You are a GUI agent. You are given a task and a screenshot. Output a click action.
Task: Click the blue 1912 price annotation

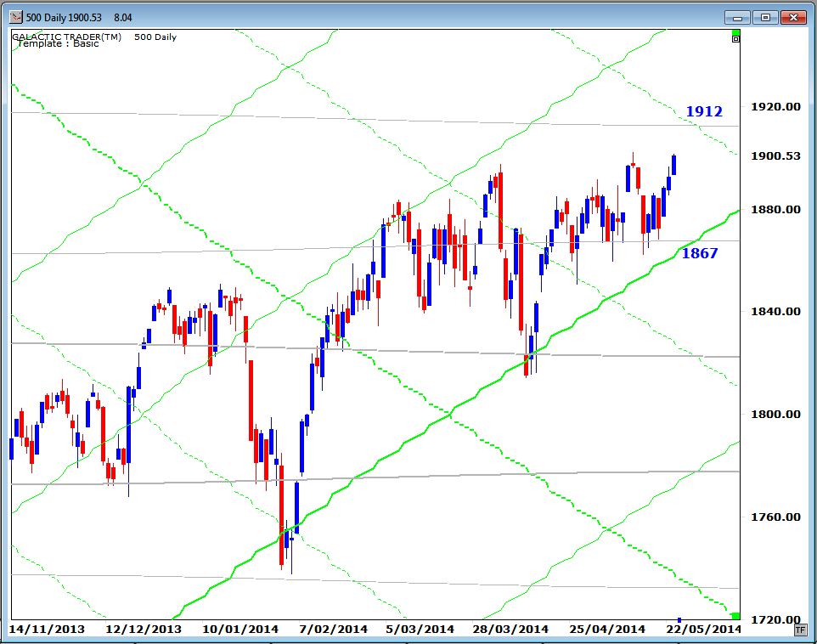click(704, 111)
